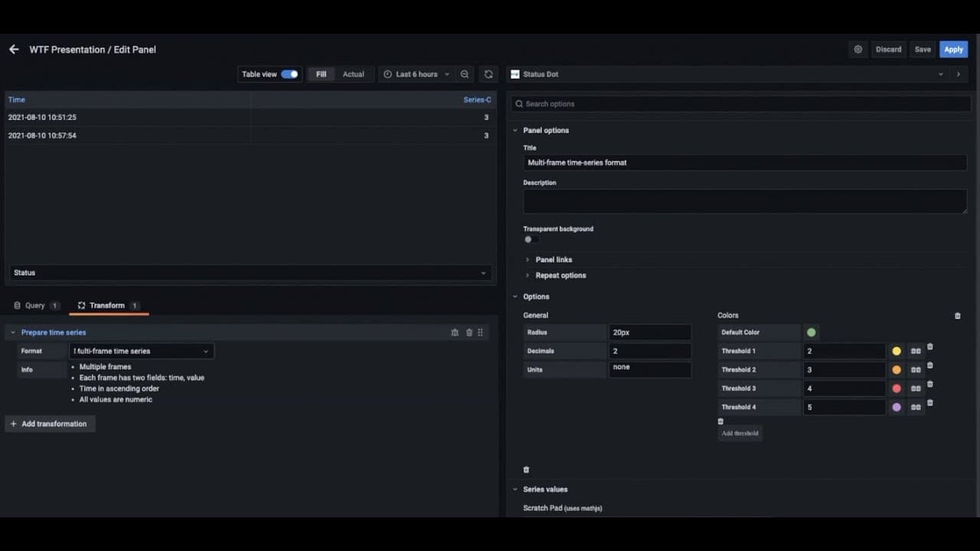The height and width of the screenshot is (551, 980).
Task: Click the glasses icon for Threshold 4
Action: click(x=916, y=407)
